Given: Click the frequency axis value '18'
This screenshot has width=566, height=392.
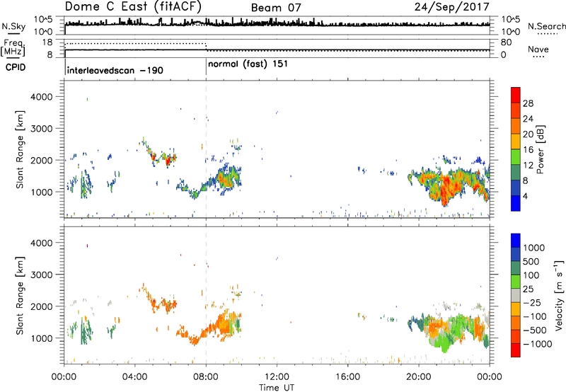Looking at the screenshot, I should [47, 42].
